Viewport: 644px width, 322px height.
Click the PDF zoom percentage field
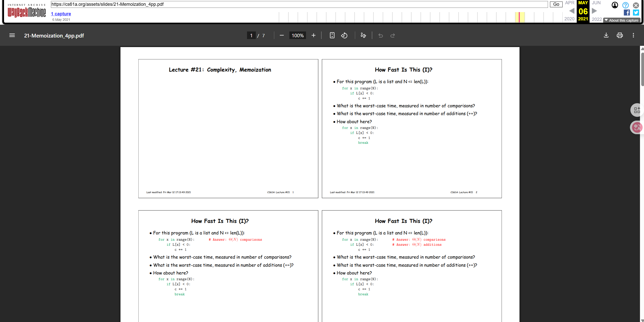coord(298,35)
